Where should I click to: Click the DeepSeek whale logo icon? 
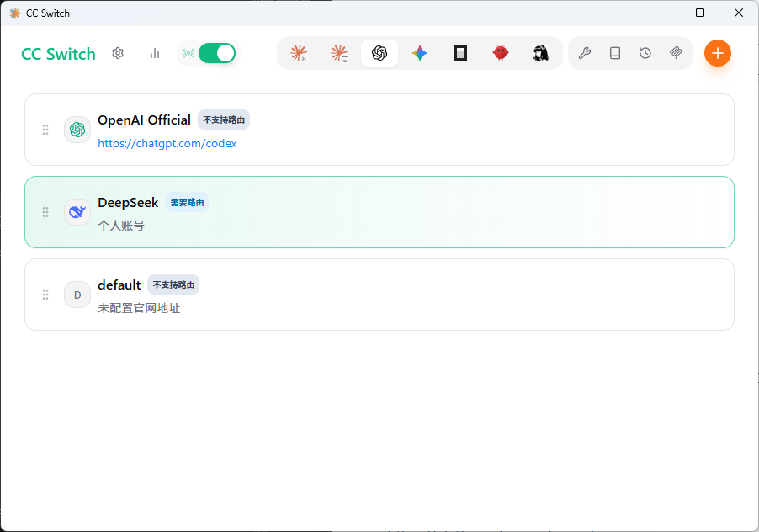(x=77, y=212)
